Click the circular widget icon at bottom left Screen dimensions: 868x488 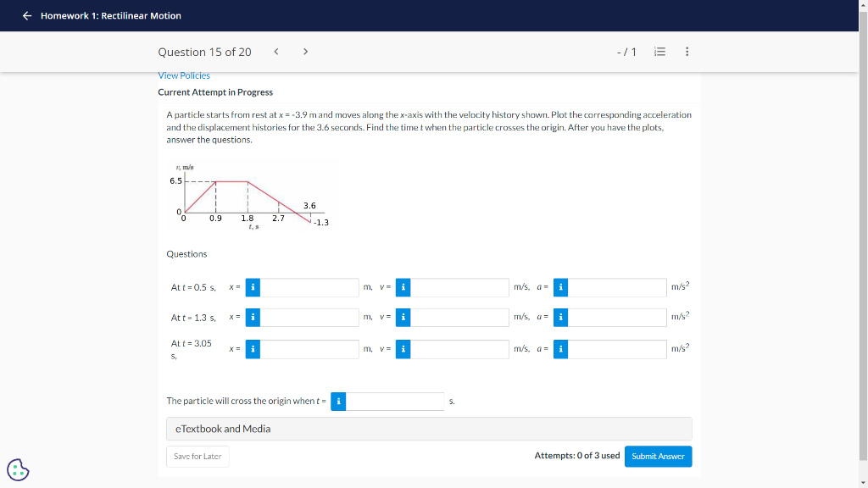[x=18, y=469]
